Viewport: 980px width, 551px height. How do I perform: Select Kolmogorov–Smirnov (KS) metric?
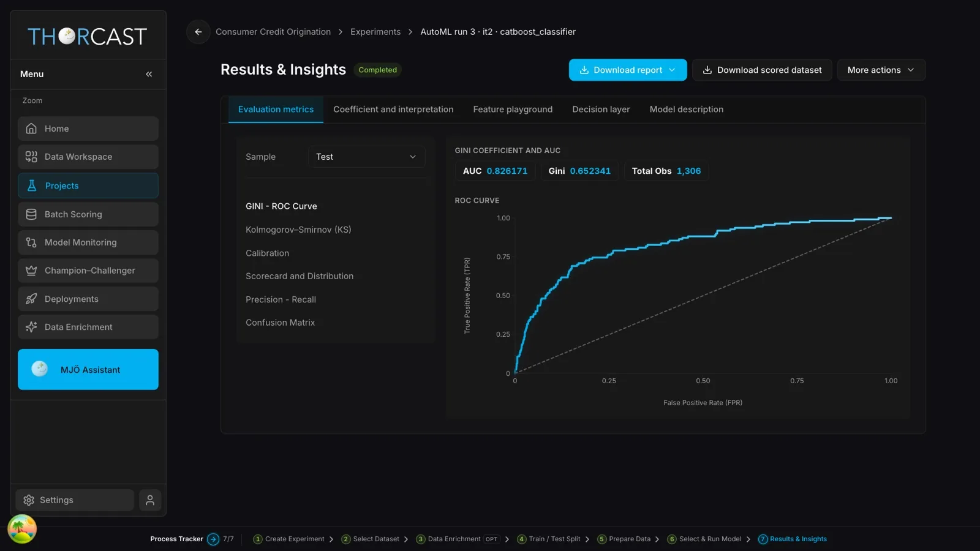pyautogui.click(x=298, y=230)
